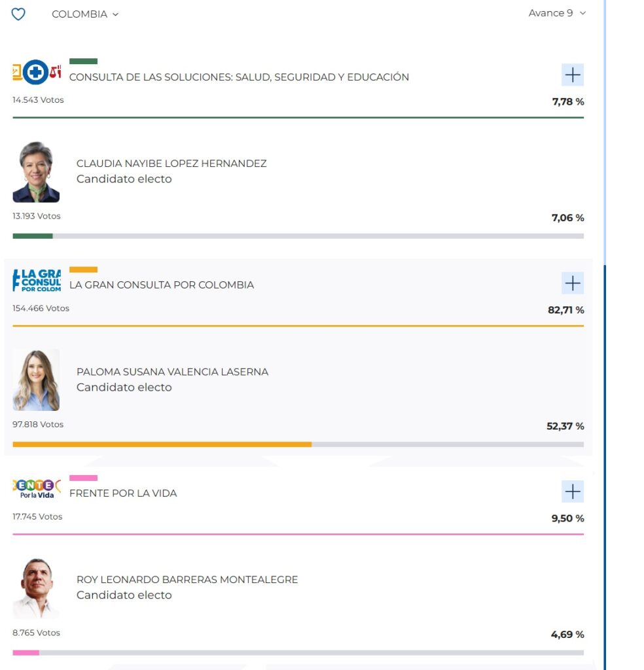
Task: Expand details for Consulta de las Soluciones
Action: (x=572, y=75)
